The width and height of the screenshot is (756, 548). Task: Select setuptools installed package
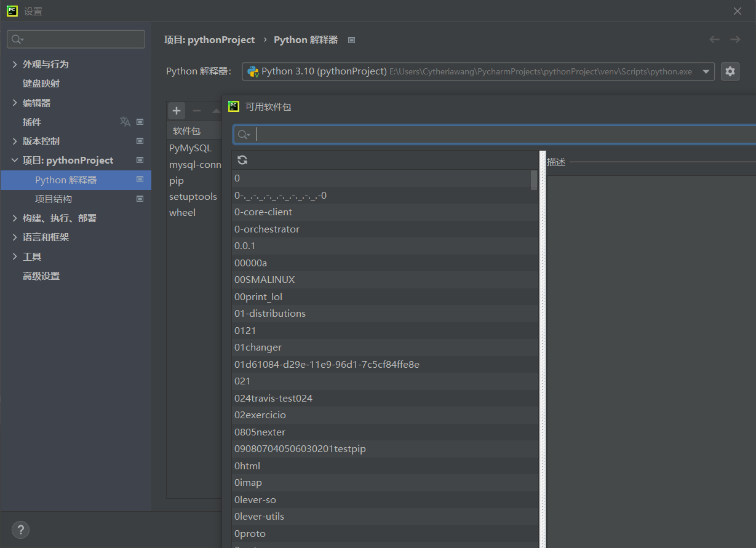[x=194, y=196]
